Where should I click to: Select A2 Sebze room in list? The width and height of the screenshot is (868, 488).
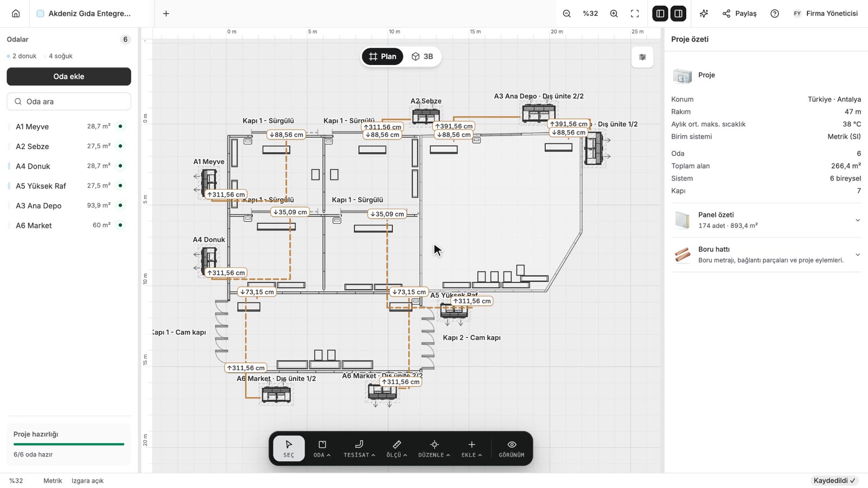pyautogui.click(x=69, y=146)
